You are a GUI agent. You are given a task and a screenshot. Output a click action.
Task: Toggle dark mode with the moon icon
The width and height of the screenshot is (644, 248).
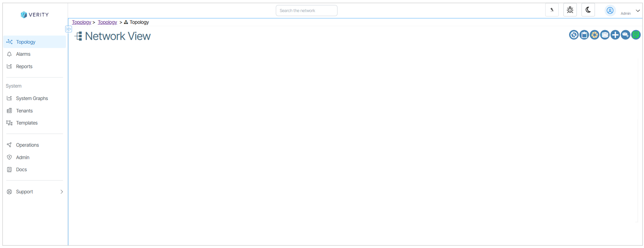(588, 10)
